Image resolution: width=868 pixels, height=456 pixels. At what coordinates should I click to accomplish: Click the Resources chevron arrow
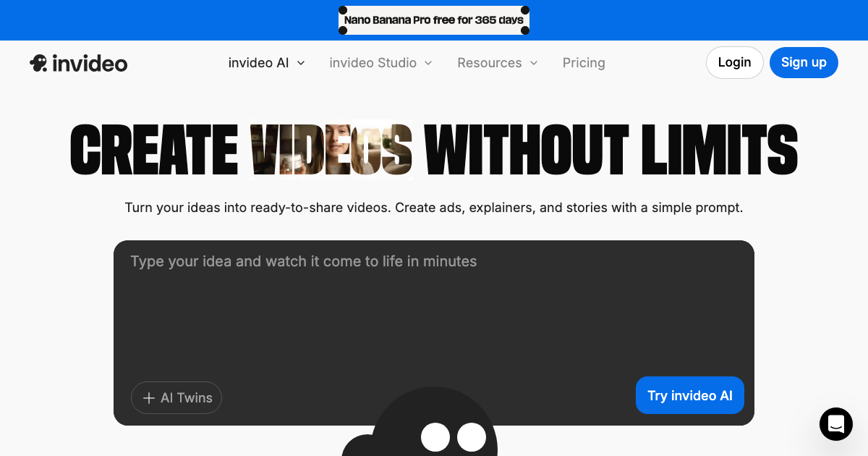535,63
